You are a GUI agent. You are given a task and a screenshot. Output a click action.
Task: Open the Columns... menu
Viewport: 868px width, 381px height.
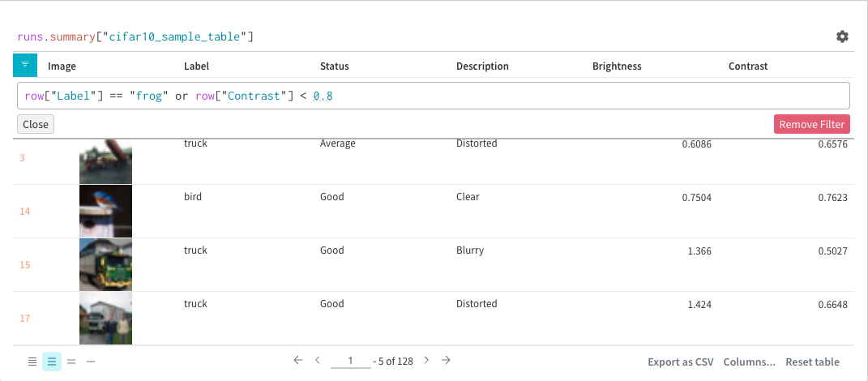pyautogui.click(x=749, y=362)
